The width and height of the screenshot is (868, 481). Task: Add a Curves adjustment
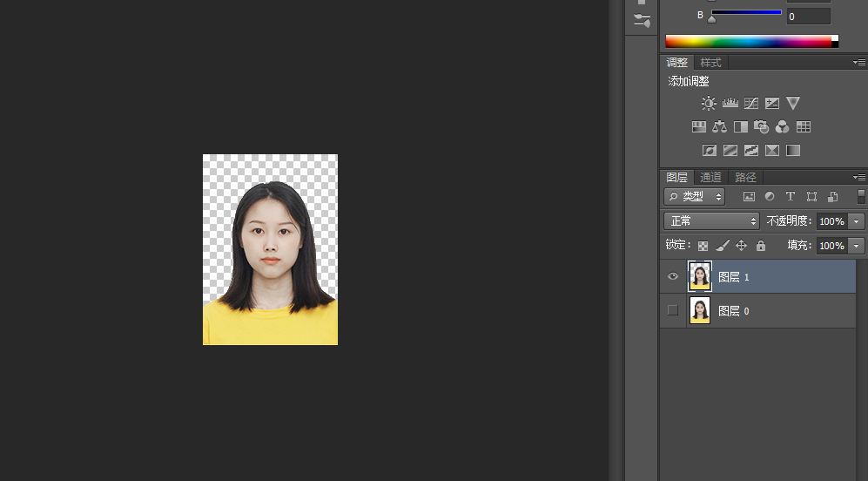(751, 103)
